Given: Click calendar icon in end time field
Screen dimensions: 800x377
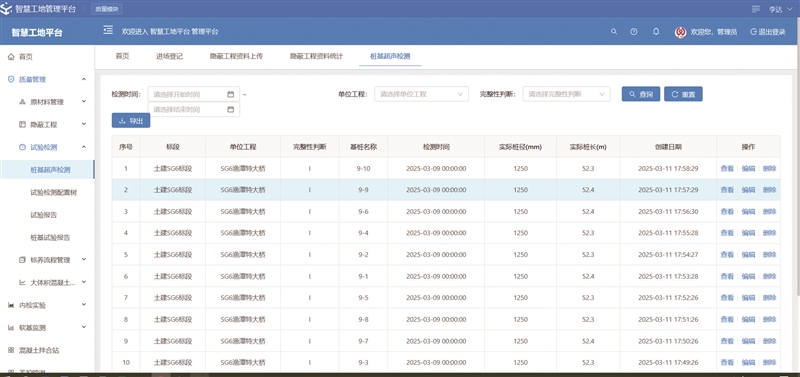Looking at the screenshot, I should click(230, 109).
